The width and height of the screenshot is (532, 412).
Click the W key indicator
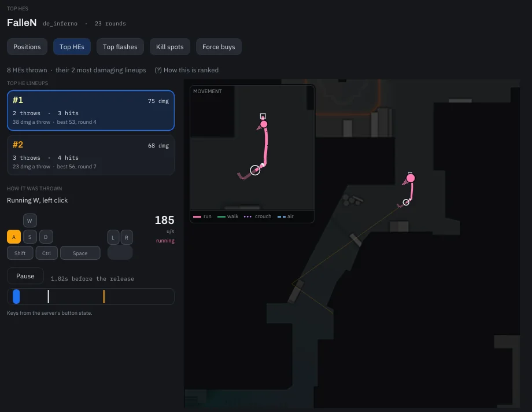(x=30, y=220)
